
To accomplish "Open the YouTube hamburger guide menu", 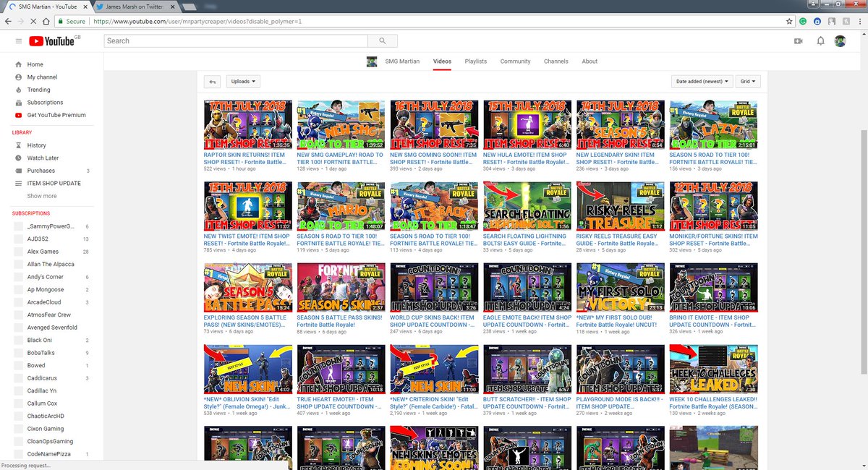I will point(18,41).
